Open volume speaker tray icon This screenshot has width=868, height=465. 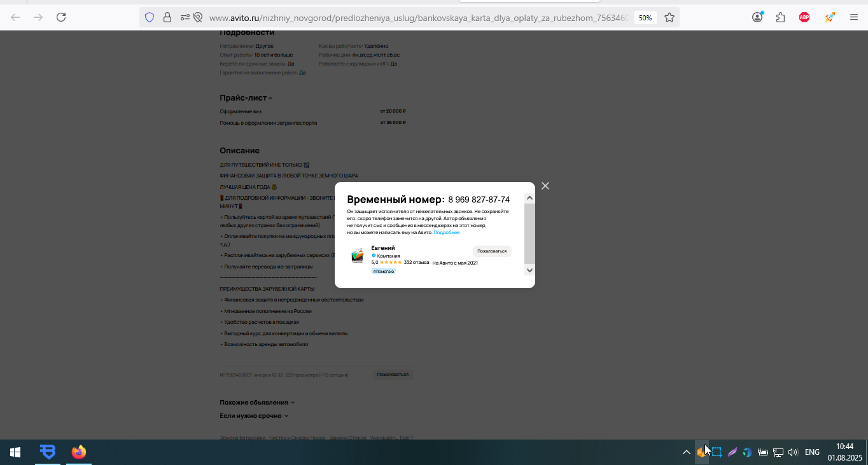tap(793, 452)
